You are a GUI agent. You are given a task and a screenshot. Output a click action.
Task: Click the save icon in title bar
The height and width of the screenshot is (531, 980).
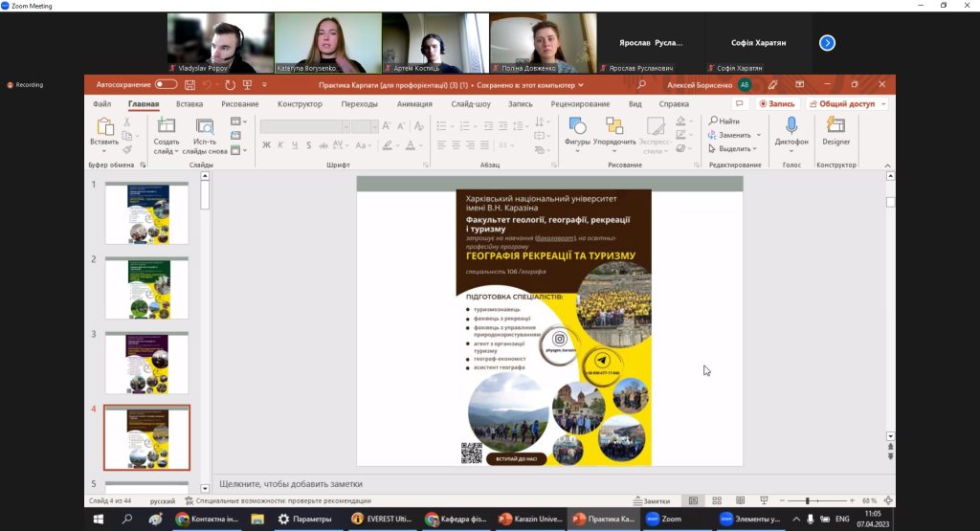point(189,84)
